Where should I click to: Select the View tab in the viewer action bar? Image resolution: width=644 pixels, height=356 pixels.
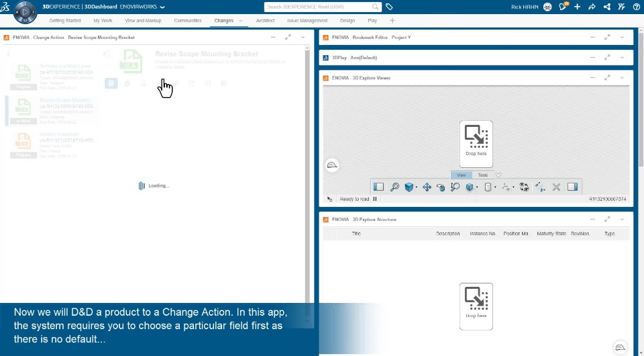(x=462, y=175)
